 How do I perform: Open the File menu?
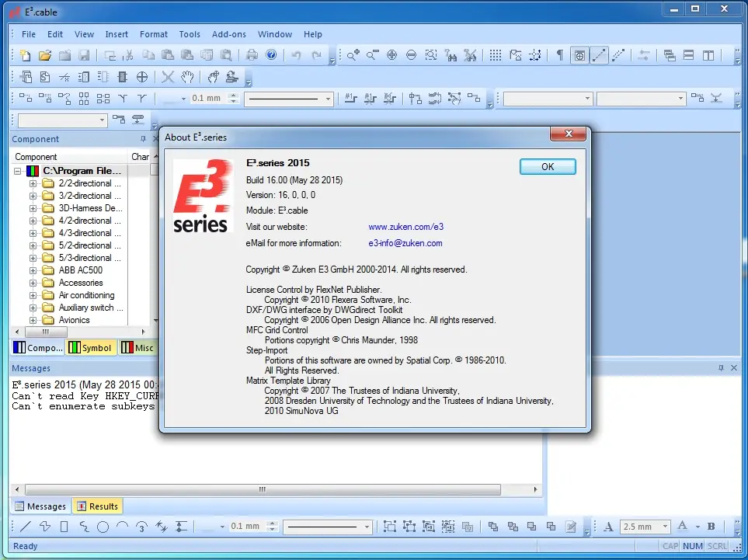29,34
